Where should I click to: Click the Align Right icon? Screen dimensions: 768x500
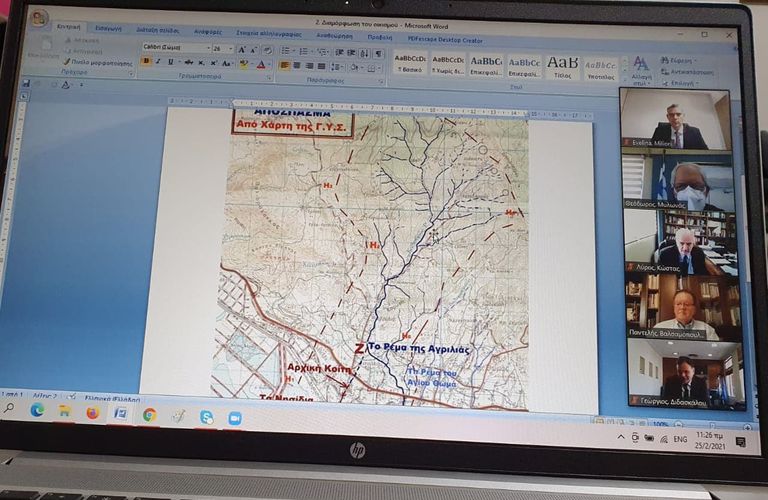click(309, 66)
